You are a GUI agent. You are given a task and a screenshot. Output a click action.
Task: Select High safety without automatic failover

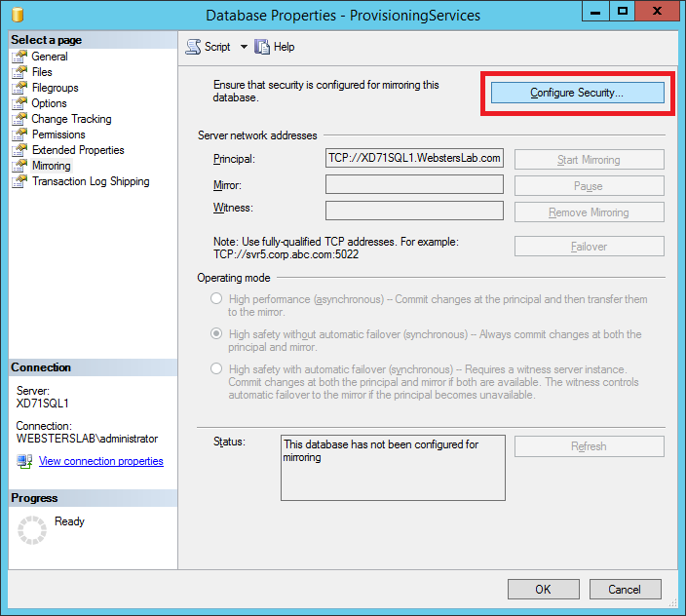(216, 334)
